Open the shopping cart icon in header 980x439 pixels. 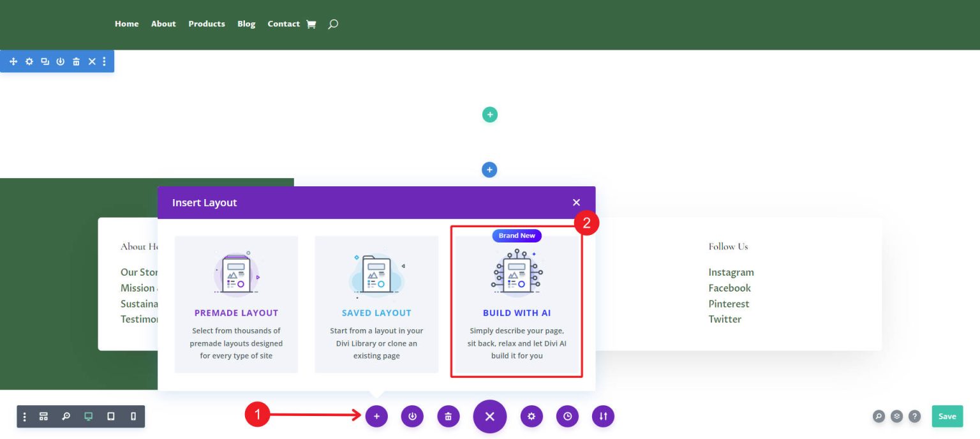[311, 24]
